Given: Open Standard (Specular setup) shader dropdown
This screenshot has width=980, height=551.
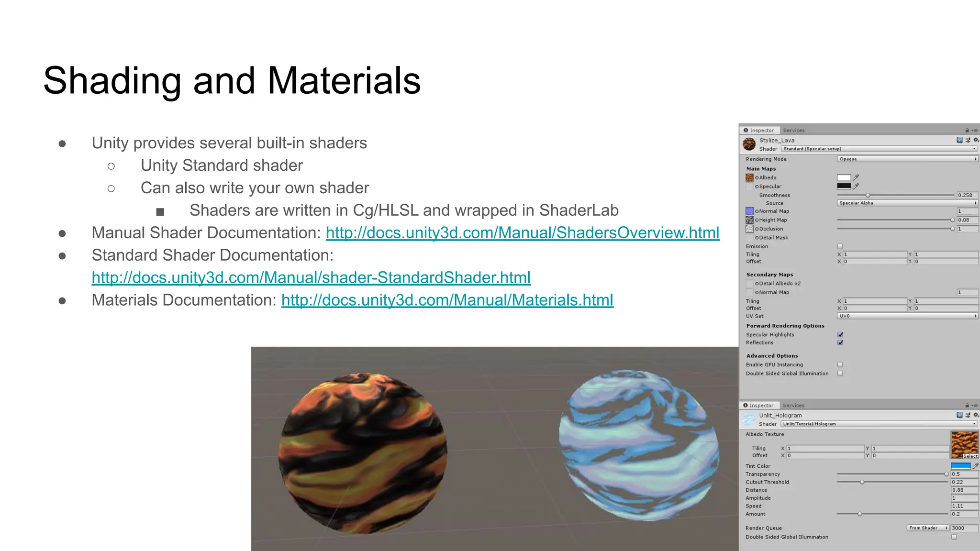Looking at the screenshot, I should (879, 149).
